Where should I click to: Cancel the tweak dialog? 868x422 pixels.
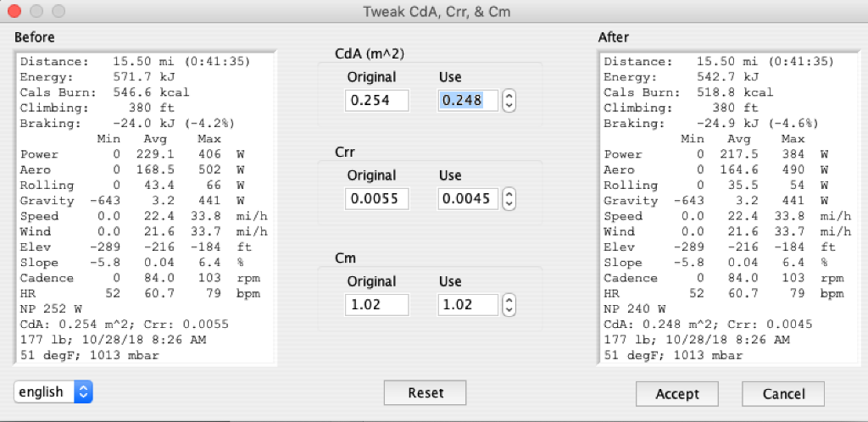point(782,394)
